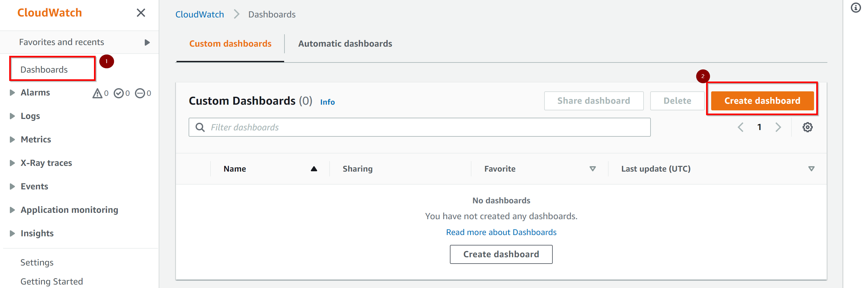Focus the Filter dashboards search field
The image size is (868, 288).
pos(419,127)
